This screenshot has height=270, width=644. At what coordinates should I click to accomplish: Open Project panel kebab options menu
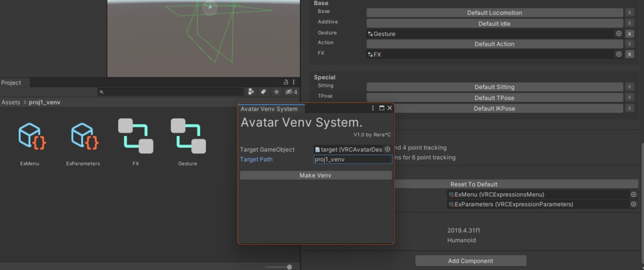click(294, 82)
